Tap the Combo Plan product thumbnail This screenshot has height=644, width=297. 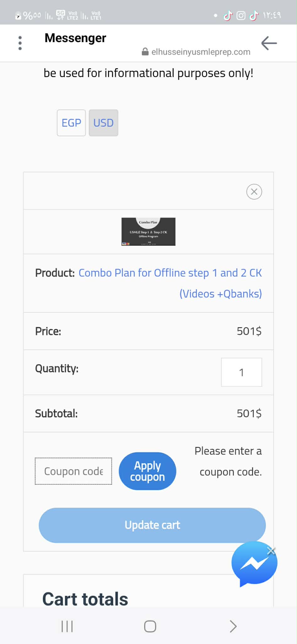tap(148, 232)
